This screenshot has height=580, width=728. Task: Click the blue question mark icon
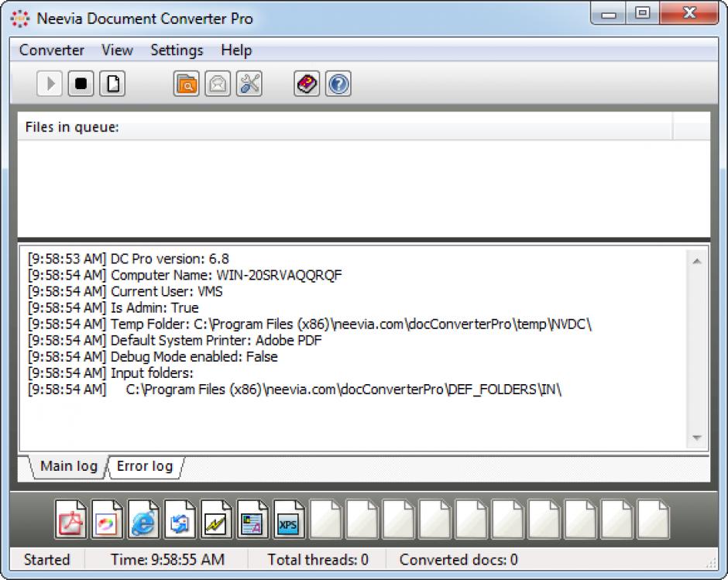[338, 84]
